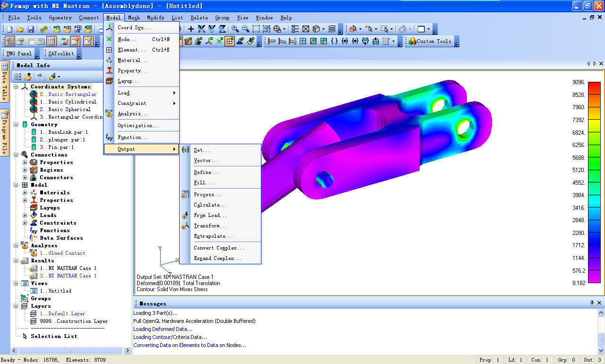Click the black plus pan icon

[191, 29]
